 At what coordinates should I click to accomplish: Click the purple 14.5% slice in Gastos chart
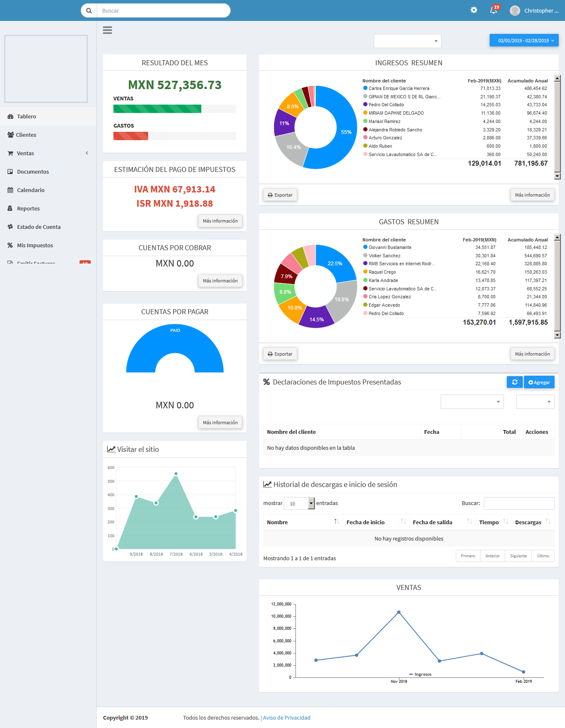click(317, 319)
